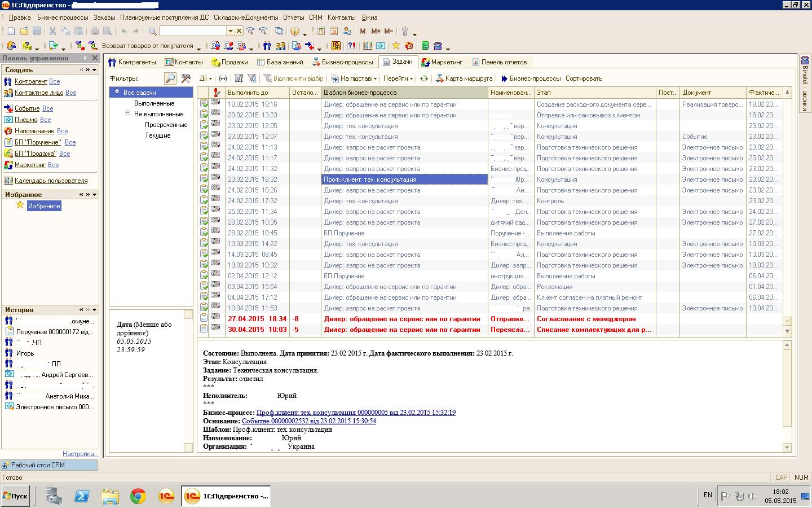
Task: Open the Создать section menu arrow
Action: click(94, 70)
